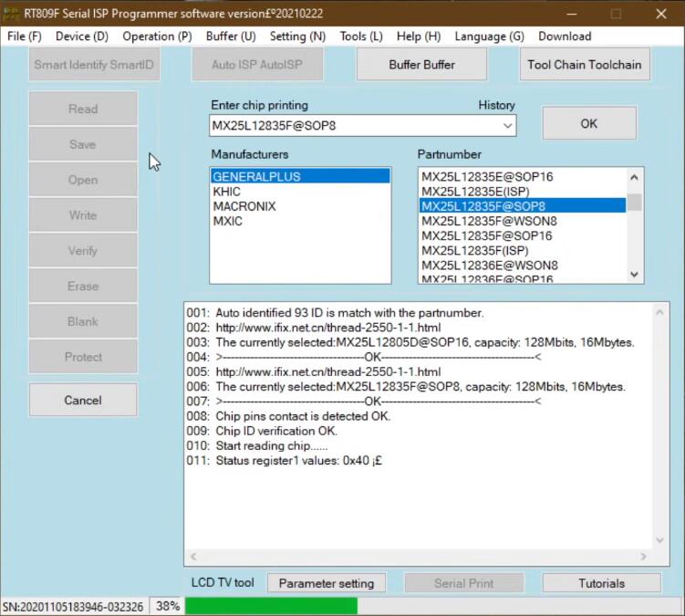Select MX25L12835F@WSON8 part number
This screenshot has height=616, width=685.
(523, 221)
